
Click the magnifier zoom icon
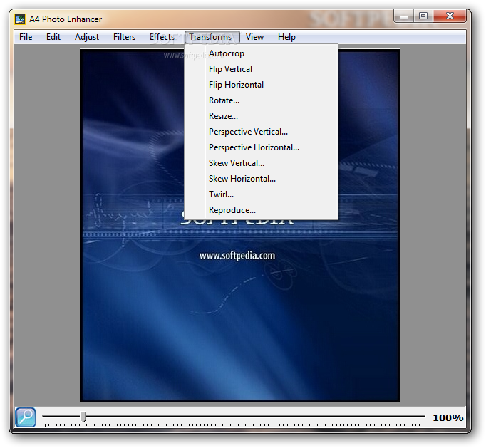[26, 417]
